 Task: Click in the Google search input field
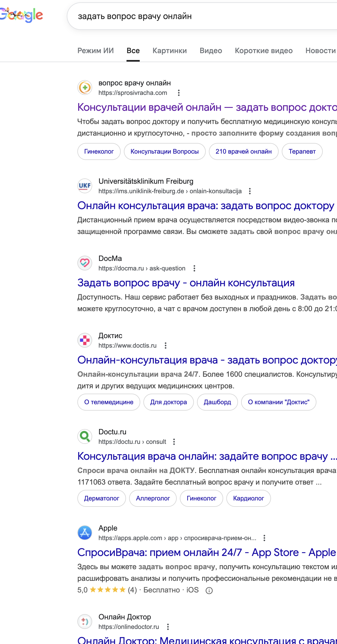pos(185,16)
